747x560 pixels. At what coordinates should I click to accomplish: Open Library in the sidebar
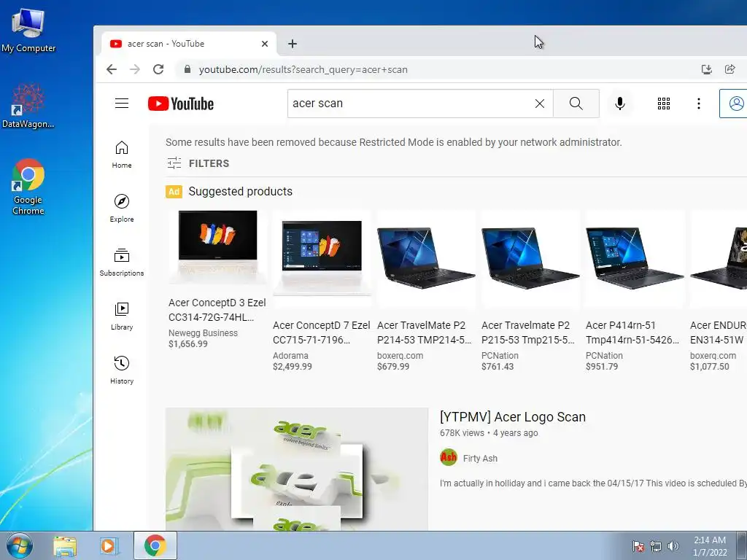coord(122,316)
